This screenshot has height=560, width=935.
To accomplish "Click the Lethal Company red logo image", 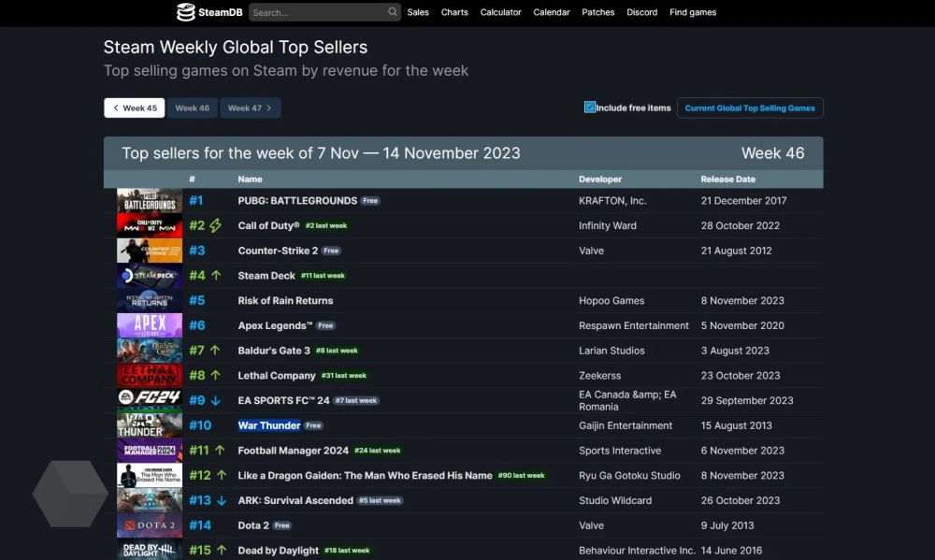I will [x=150, y=376].
